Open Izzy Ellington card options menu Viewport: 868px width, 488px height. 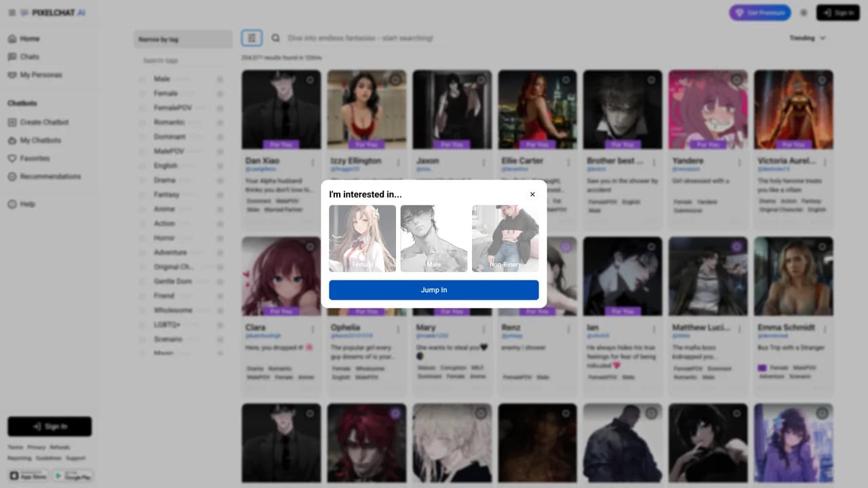(398, 163)
